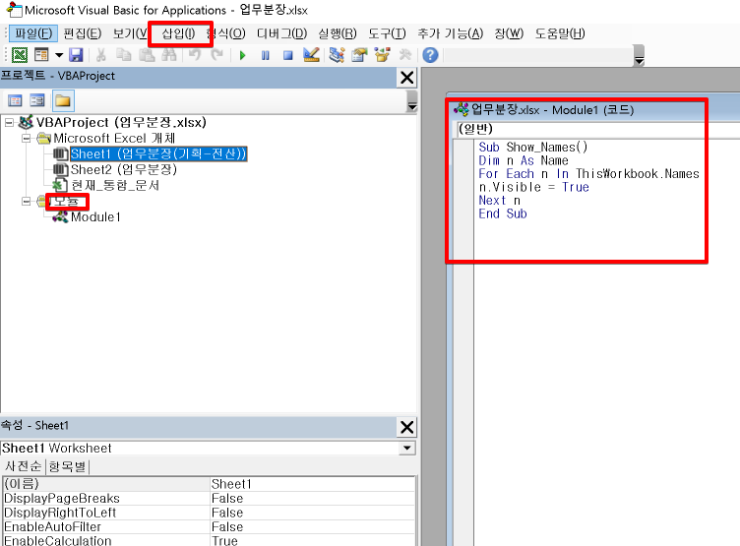
Task: Click View Object icon in project panel
Action: (x=37, y=101)
